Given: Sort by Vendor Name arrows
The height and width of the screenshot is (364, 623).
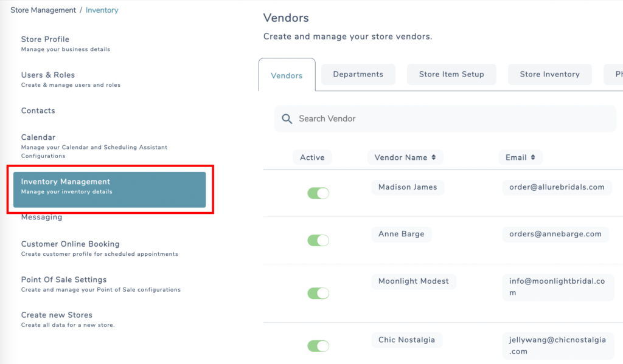Looking at the screenshot, I should click(x=433, y=157).
